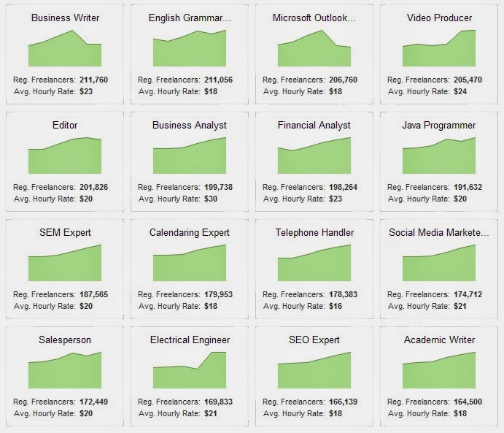
Task: Open the Editor skill card title
Action: [x=65, y=125]
